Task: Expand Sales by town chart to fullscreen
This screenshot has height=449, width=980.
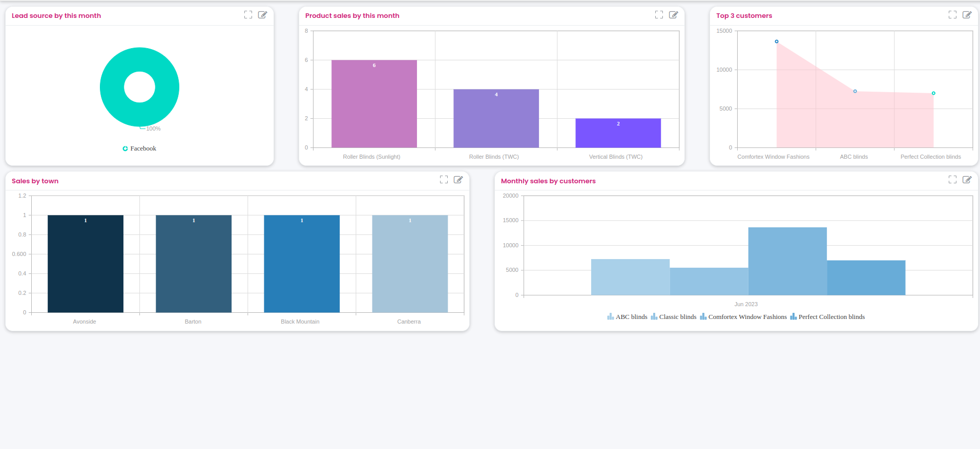Action: [x=444, y=180]
